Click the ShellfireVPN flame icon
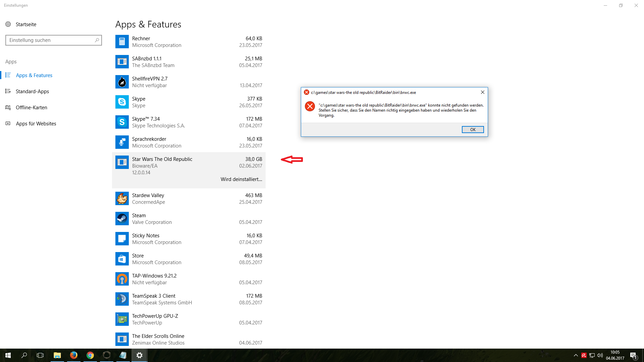Screen dimensions: 644x362 [122, 82]
